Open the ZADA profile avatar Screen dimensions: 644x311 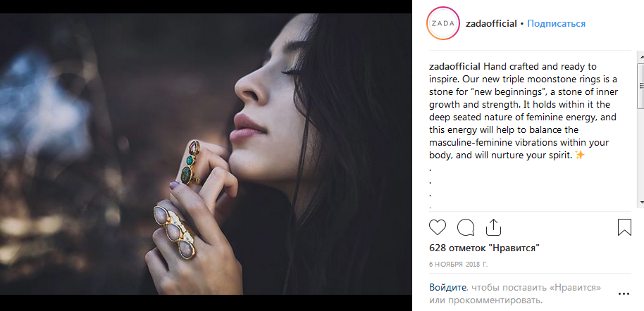tap(443, 24)
